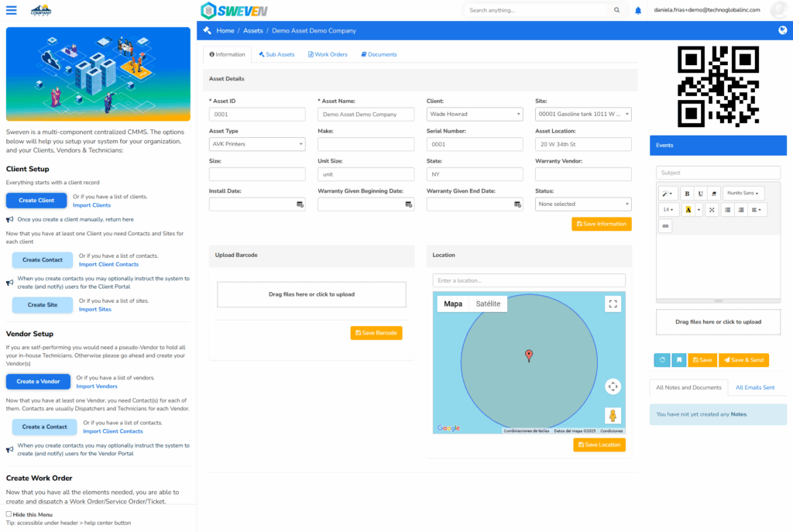Open the Client dropdown
The width and height of the screenshot is (793, 532).
[x=475, y=115]
